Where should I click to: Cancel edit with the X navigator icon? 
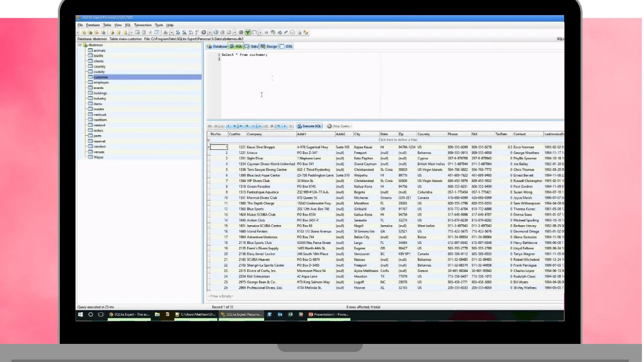[x=272, y=126]
